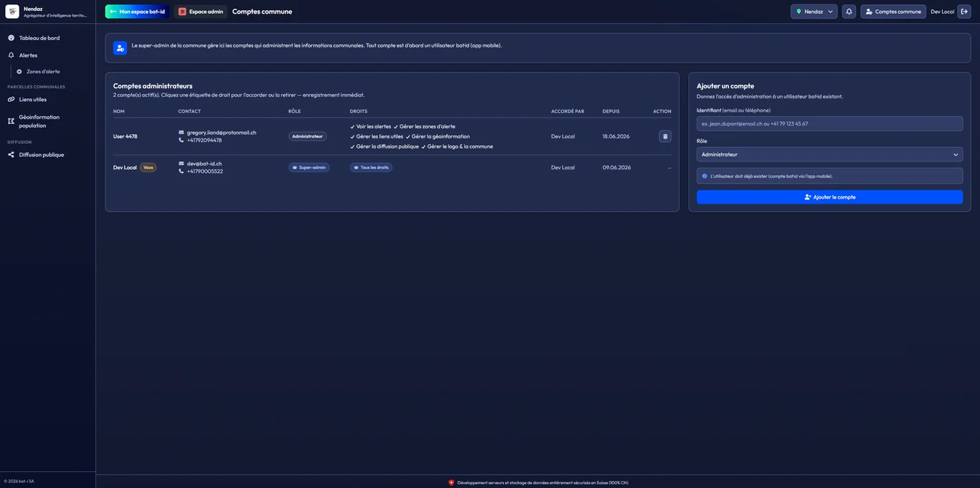Click the phone icon beside +41790005522
The image size is (980, 488).
pyautogui.click(x=181, y=172)
